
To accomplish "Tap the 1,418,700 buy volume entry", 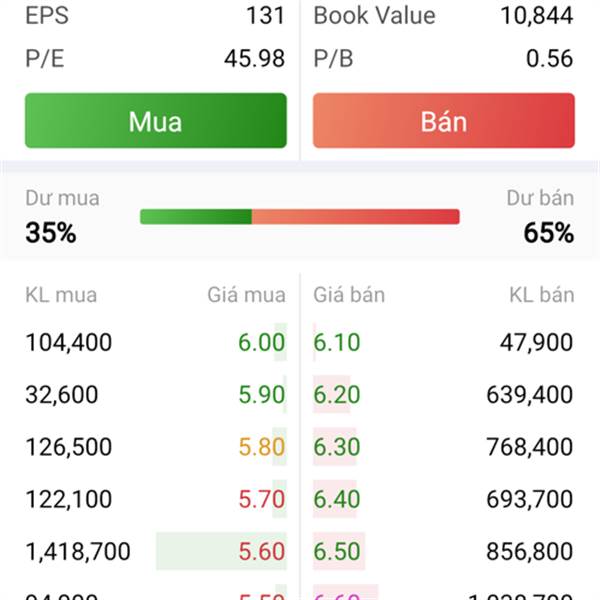I will pos(78,551).
